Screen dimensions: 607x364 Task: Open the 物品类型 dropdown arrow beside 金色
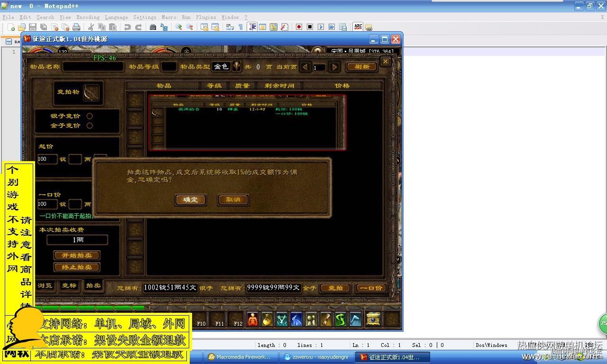click(236, 66)
